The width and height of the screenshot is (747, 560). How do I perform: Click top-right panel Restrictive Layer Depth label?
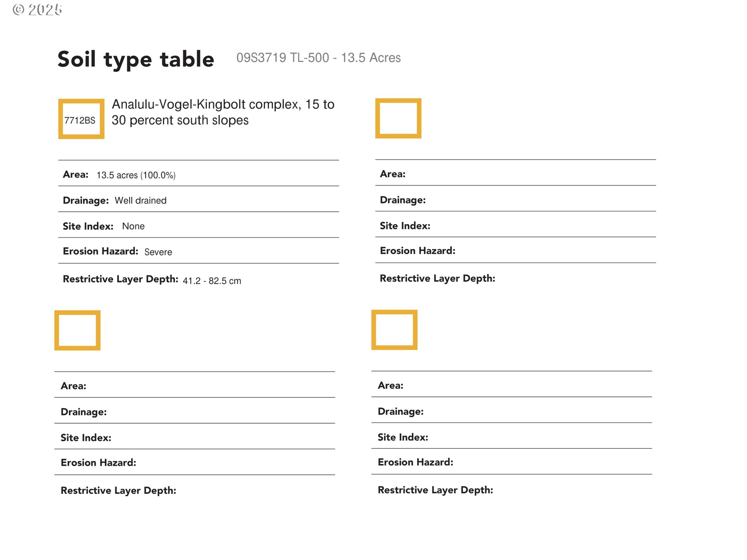click(437, 278)
